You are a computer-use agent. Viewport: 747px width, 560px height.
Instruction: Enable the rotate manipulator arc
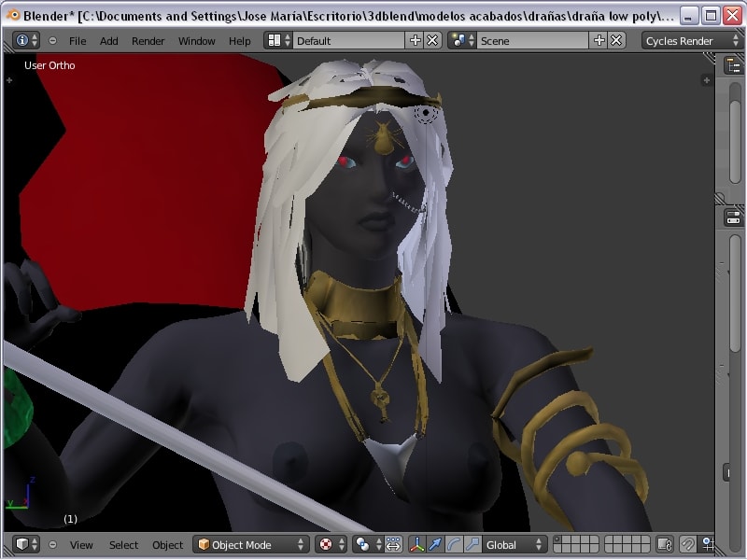[x=454, y=544]
